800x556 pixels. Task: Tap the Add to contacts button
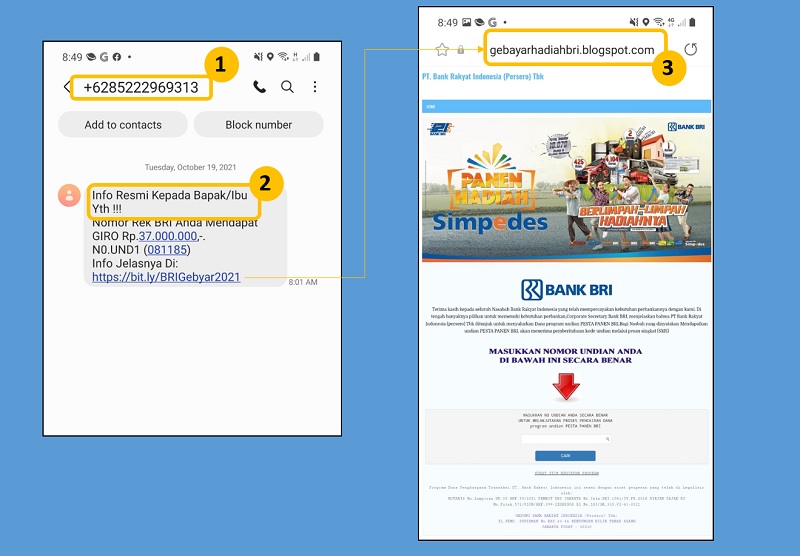(x=123, y=124)
